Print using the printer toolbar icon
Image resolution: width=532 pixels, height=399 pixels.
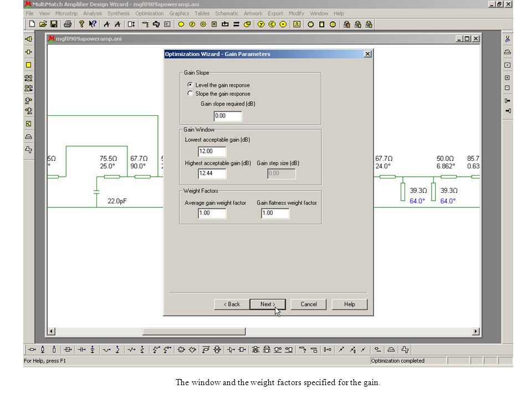(x=68, y=24)
